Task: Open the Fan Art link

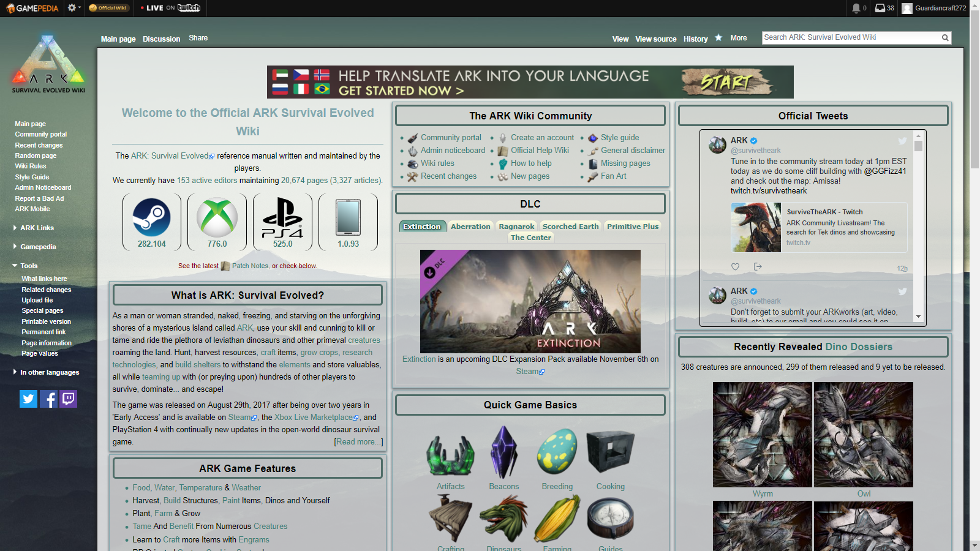Action: coord(614,176)
